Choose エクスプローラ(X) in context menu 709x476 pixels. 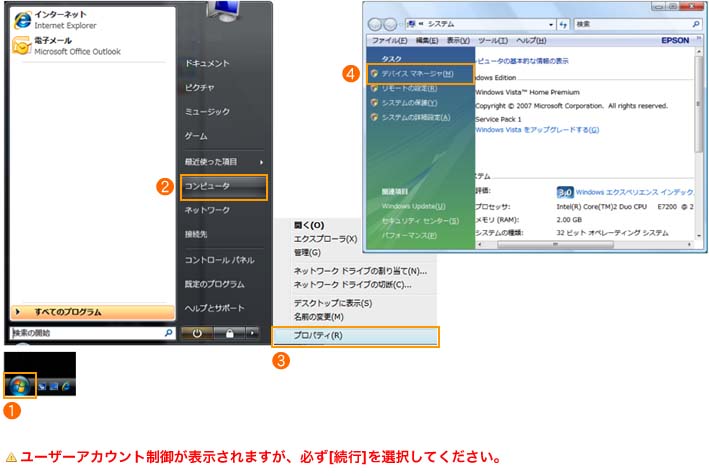(x=325, y=239)
